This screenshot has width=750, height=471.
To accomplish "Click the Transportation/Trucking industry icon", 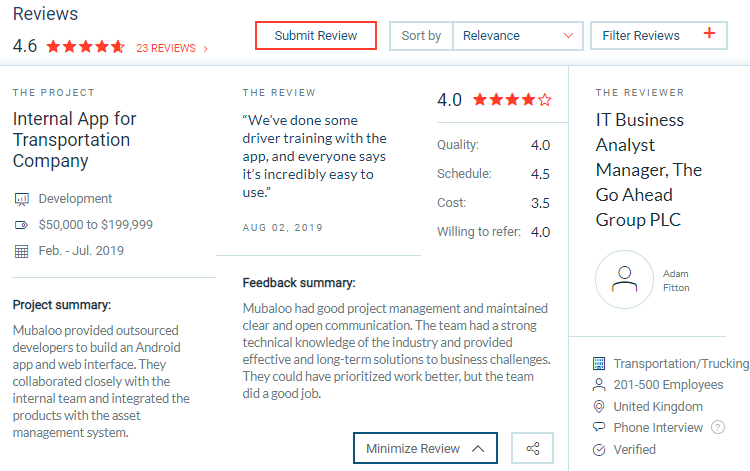I will [x=599, y=363].
